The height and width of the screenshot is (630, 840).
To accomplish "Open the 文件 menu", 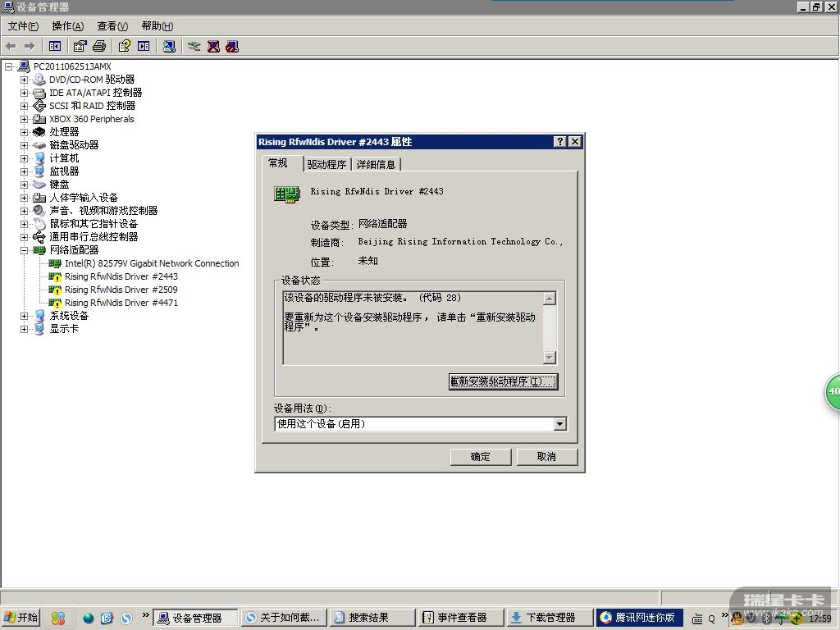I will click(23, 25).
